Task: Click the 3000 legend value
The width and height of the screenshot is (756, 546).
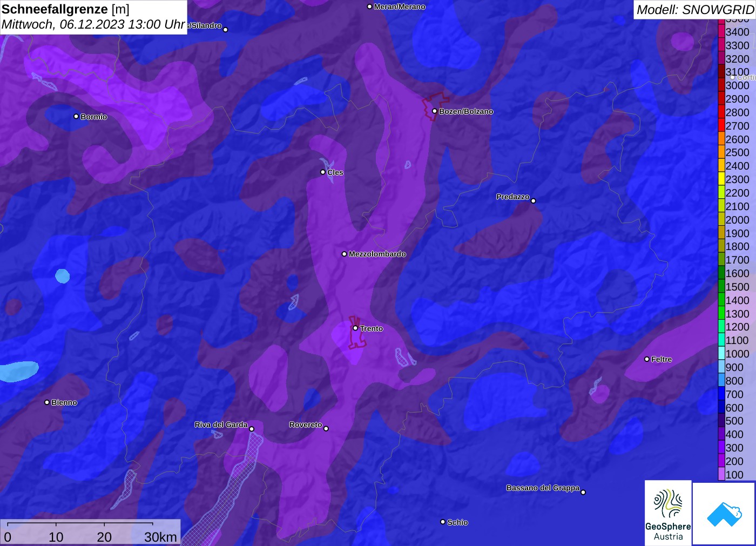Action: click(737, 85)
